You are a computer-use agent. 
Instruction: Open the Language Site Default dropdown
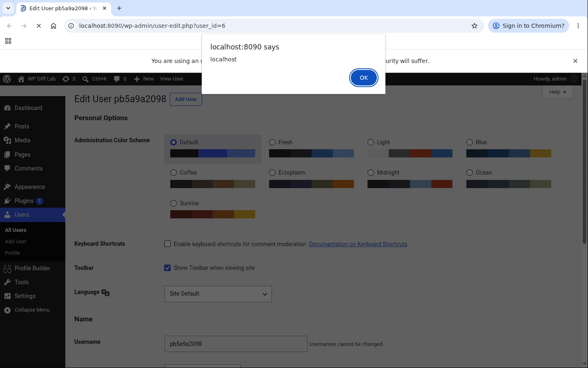218,294
